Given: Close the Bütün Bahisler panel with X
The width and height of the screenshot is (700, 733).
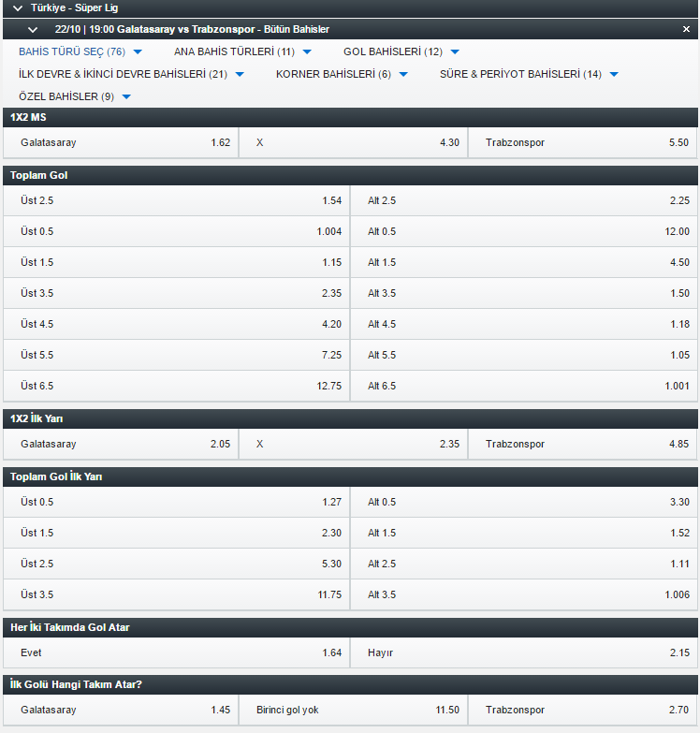Looking at the screenshot, I should point(686,29).
